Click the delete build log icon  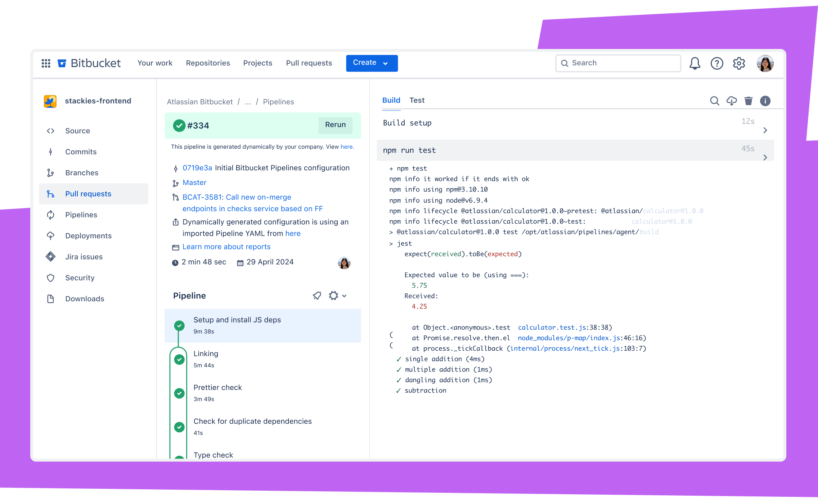click(x=748, y=100)
